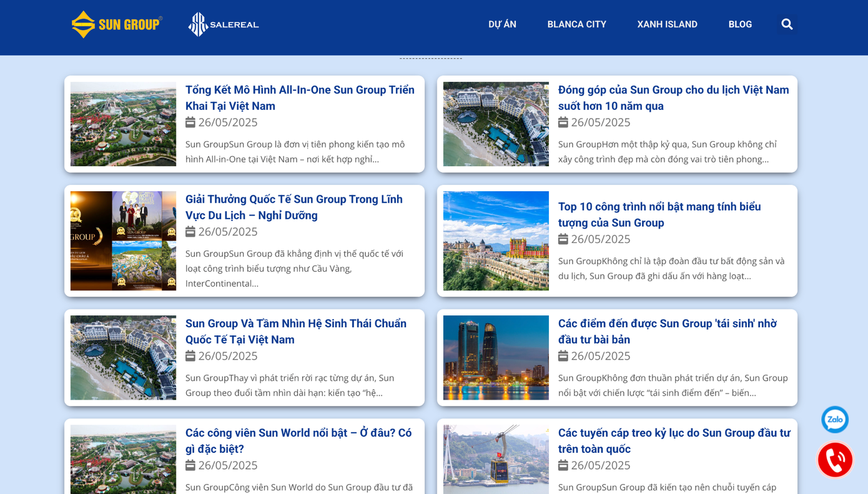Go to the BLANCA CITY menu item
The width and height of the screenshot is (868, 494).
tap(576, 24)
